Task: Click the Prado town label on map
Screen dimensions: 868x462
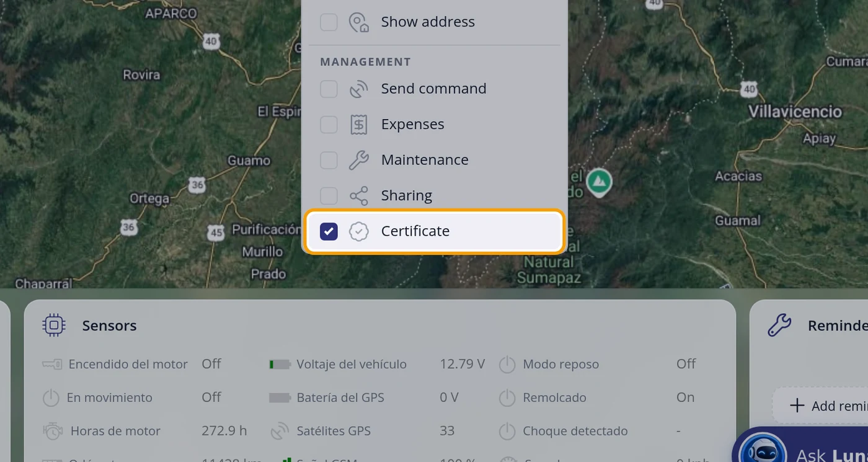Action: coord(268,273)
